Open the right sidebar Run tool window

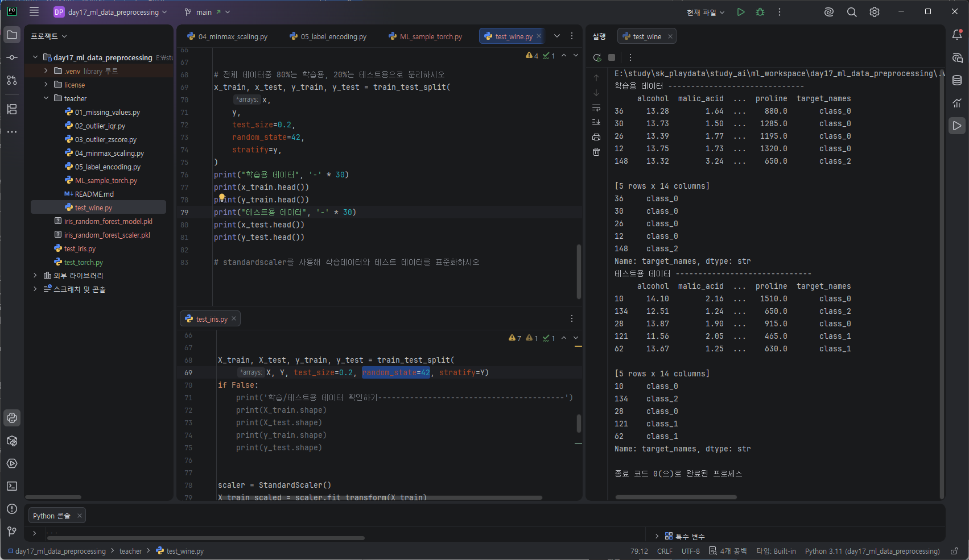tap(957, 126)
